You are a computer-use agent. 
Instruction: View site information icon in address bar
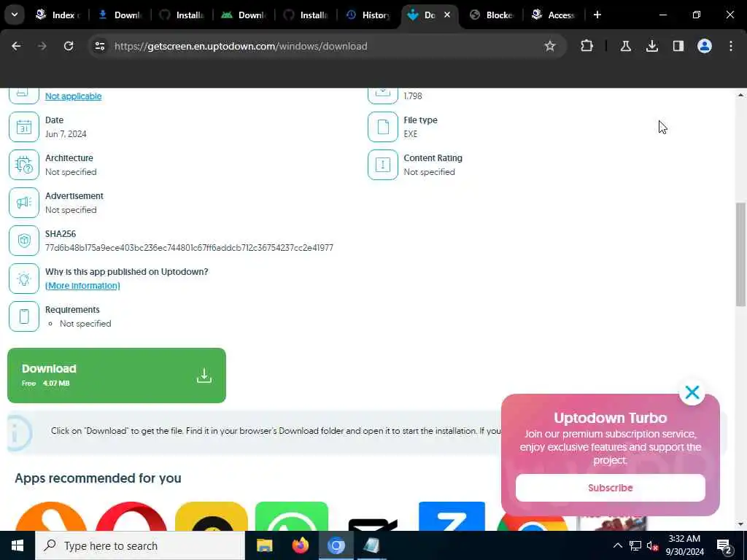99,46
